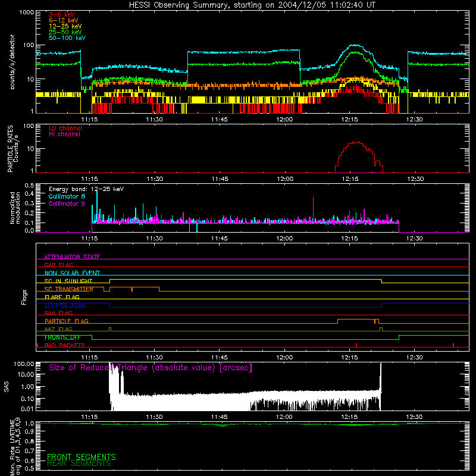Click the GAP FLAG label
Screen dimensions: 476x476
click(x=58, y=265)
